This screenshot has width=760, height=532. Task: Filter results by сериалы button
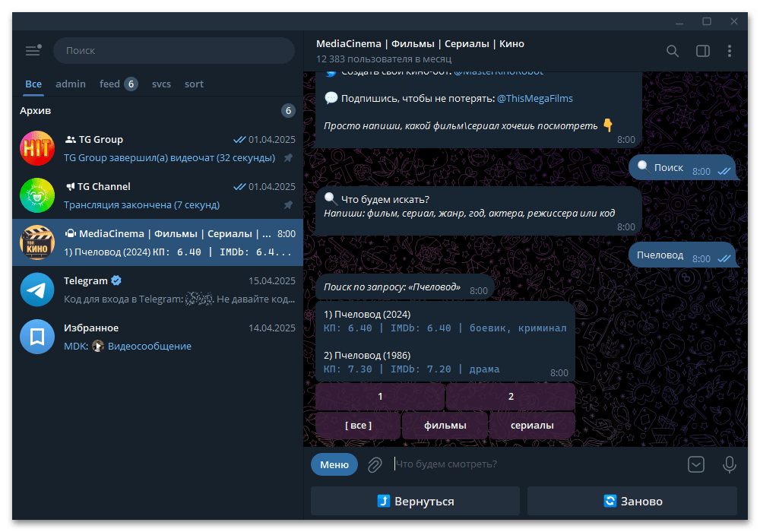[532, 426]
